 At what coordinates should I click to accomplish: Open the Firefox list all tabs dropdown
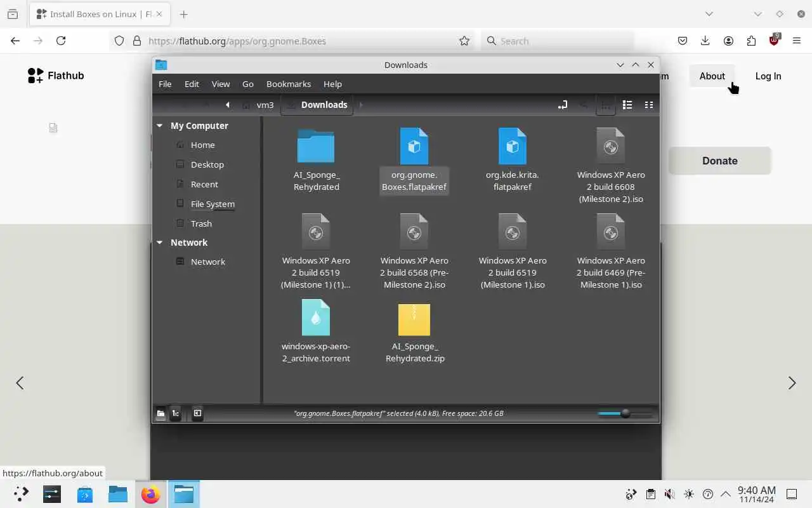click(709, 14)
